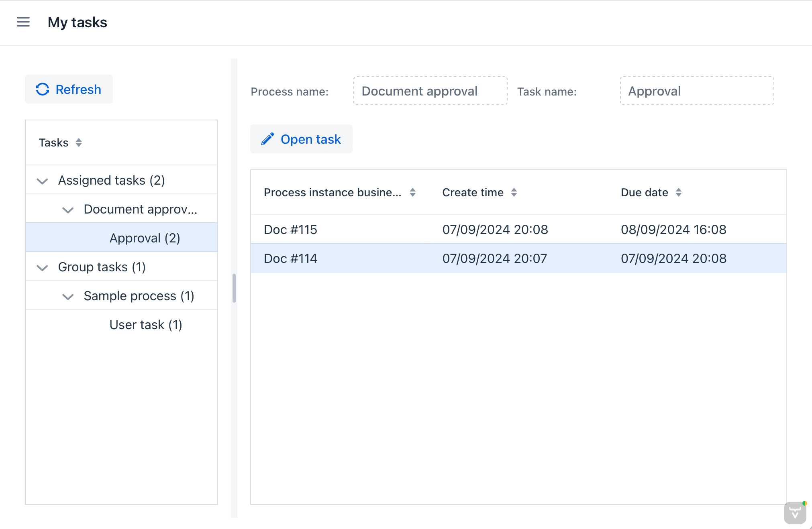The image size is (812, 529).
Task: Select the Doc #115 row
Action: point(290,229)
